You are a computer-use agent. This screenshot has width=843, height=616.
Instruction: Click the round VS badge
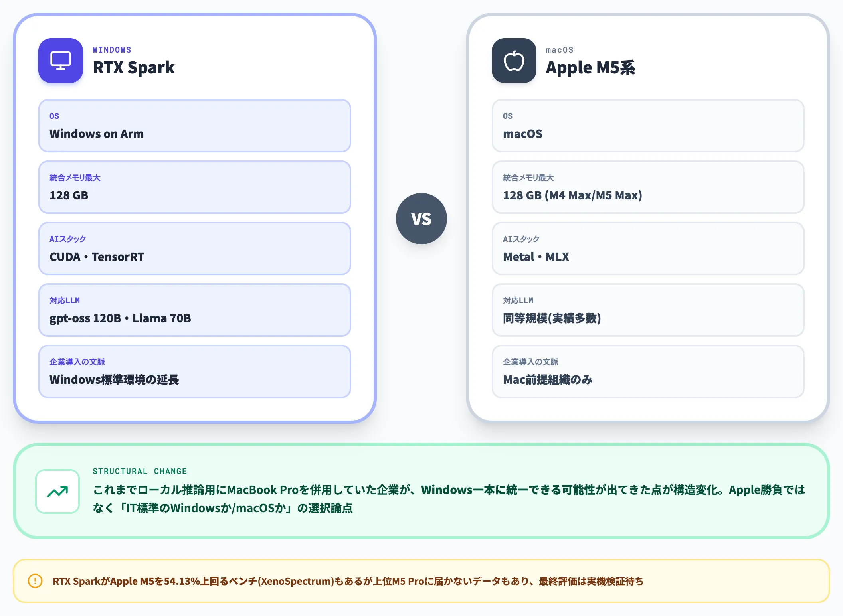point(421,219)
